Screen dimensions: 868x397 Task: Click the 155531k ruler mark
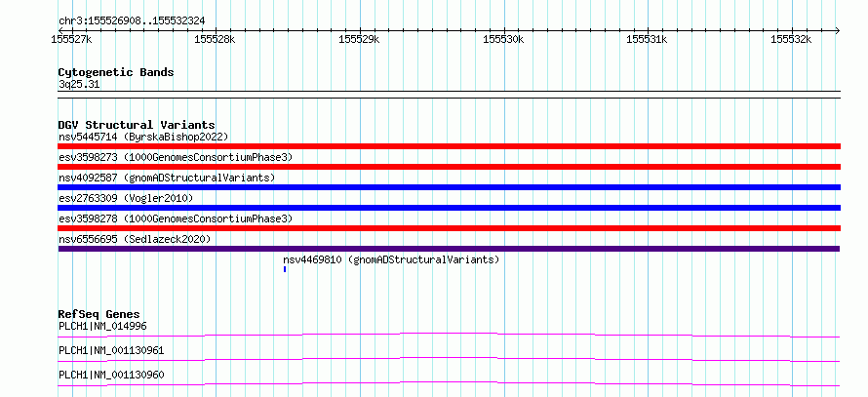648,39
